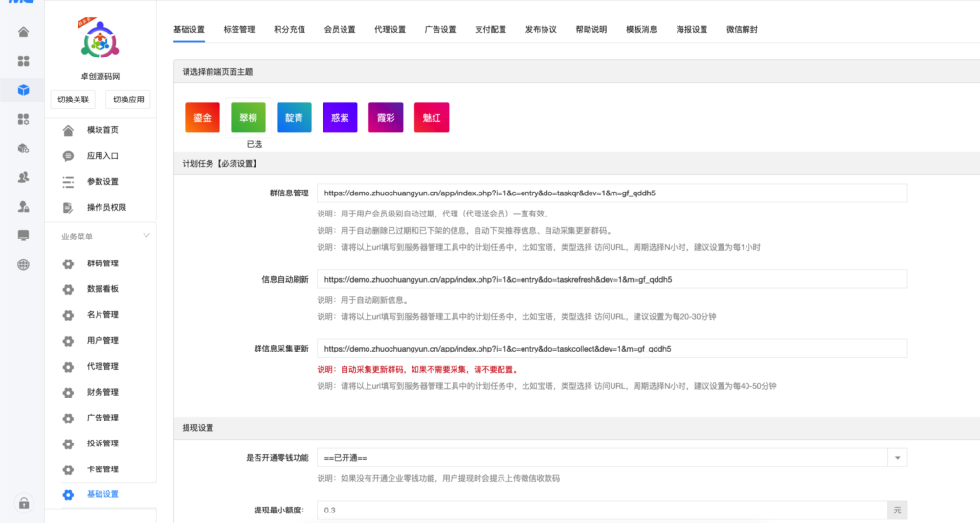The width and height of the screenshot is (980, 523).
Task: Click the gear icon beside 投诉管理
Action: (68, 443)
